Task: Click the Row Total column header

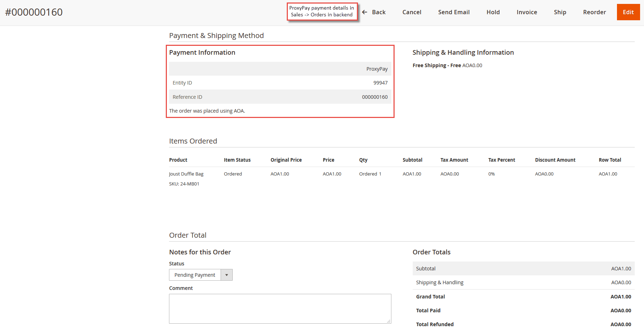Action: [x=610, y=160]
